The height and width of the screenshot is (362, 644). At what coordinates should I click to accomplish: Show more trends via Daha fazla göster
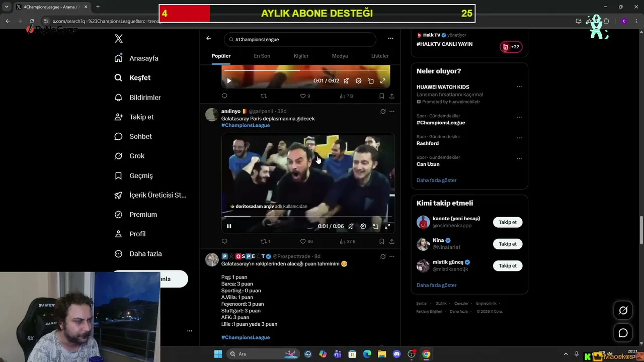[x=436, y=180]
